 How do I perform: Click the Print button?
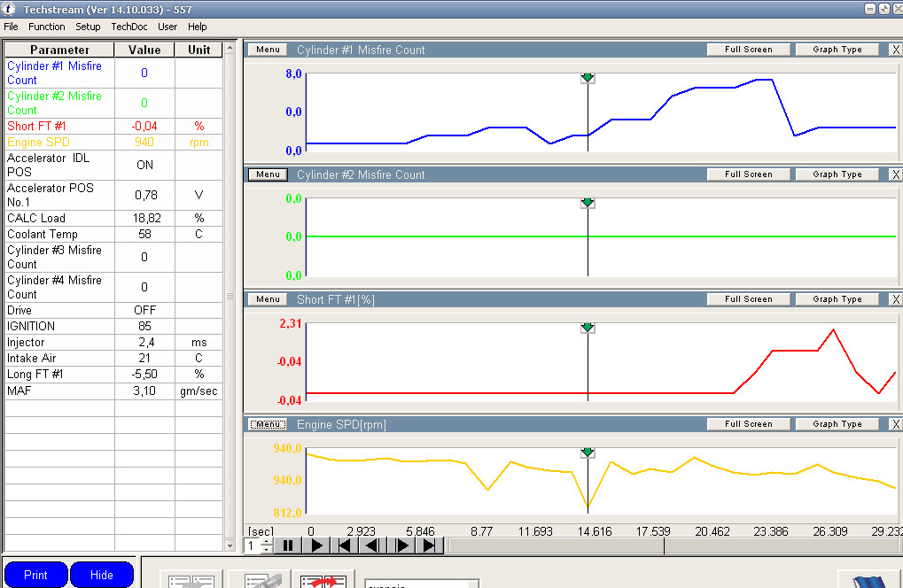(x=35, y=575)
